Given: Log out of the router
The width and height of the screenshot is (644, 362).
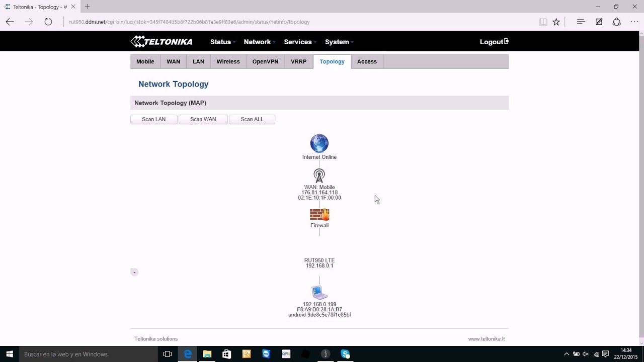Looking at the screenshot, I should [494, 42].
